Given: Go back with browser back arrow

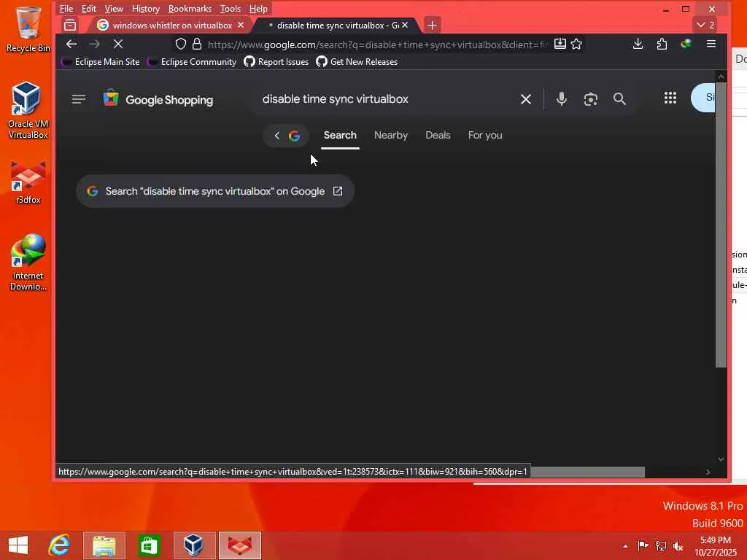Looking at the screenshot, I should [71, 44].
